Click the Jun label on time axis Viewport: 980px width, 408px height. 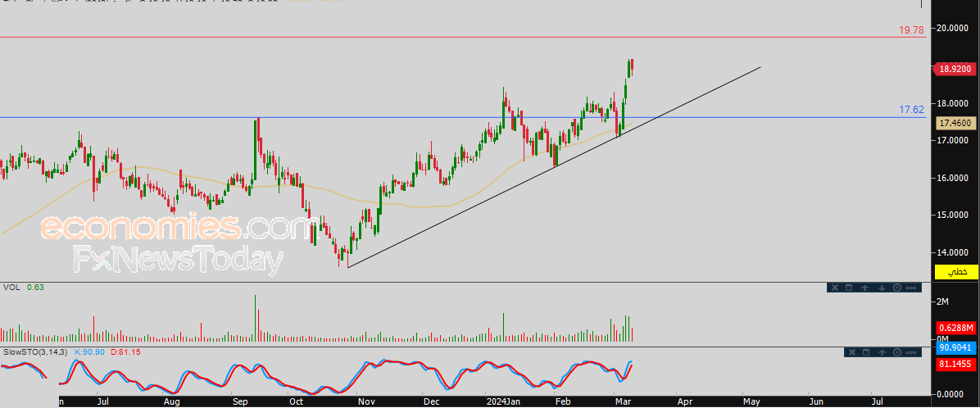[x=814, y=401]
